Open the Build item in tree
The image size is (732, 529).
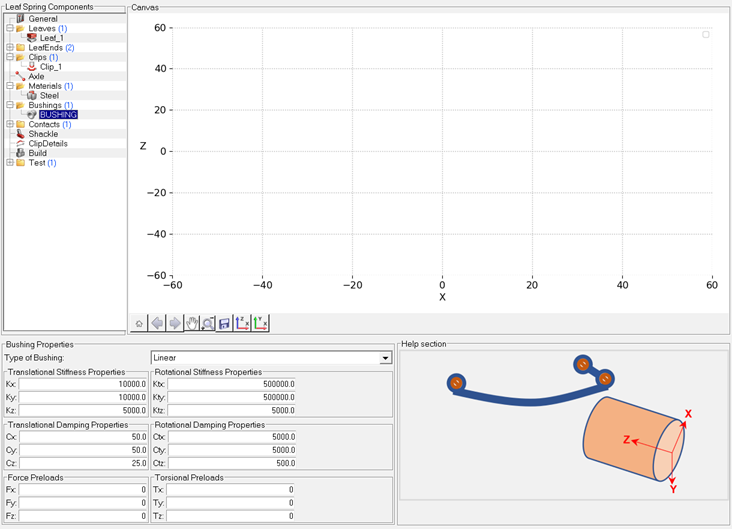point(37,153)
